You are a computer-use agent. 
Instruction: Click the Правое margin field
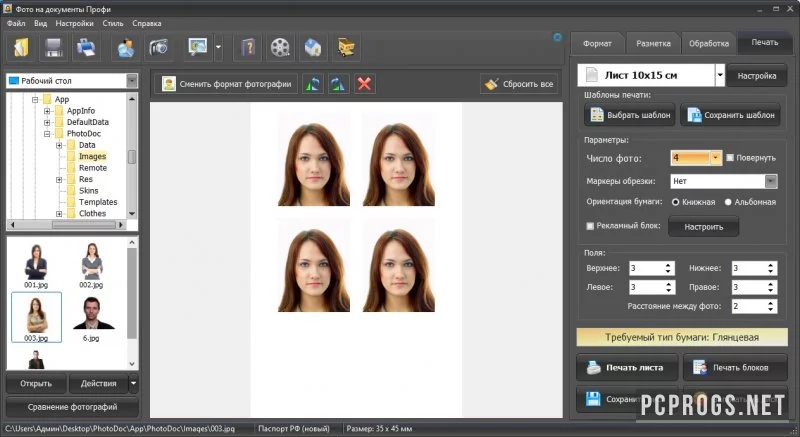click(x=754, y=287)
